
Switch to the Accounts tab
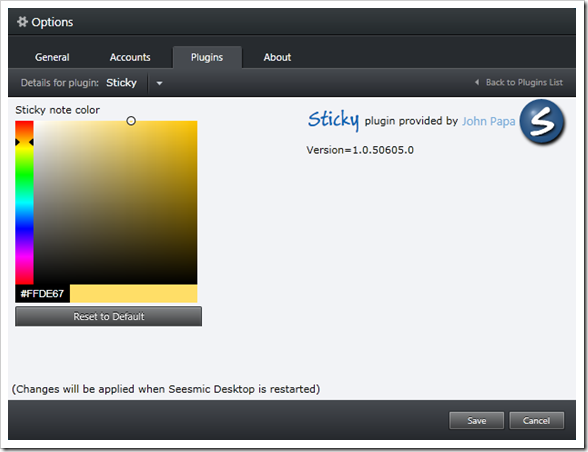click(130, 57)
